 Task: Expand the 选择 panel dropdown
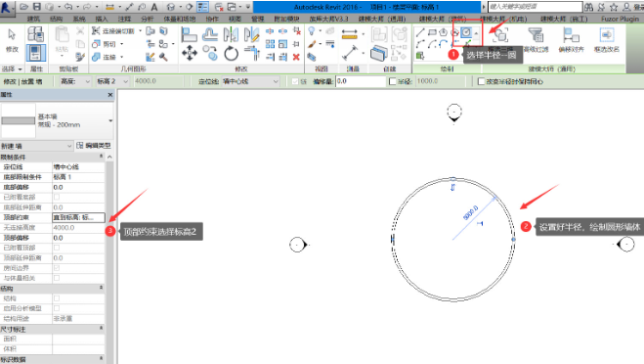(x=12, y=68)
